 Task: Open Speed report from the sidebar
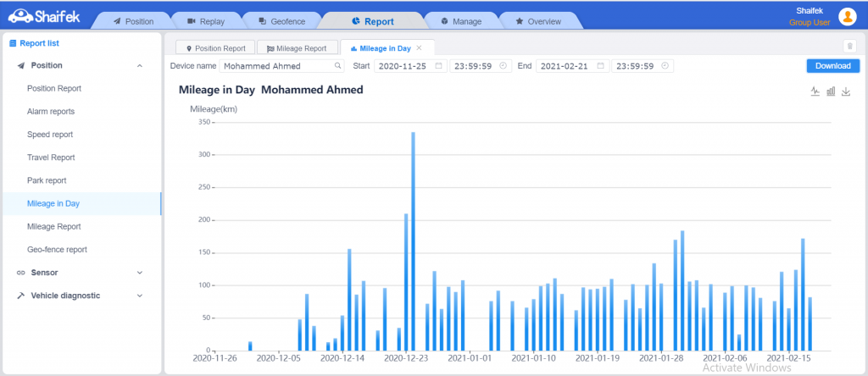(50, 135)
